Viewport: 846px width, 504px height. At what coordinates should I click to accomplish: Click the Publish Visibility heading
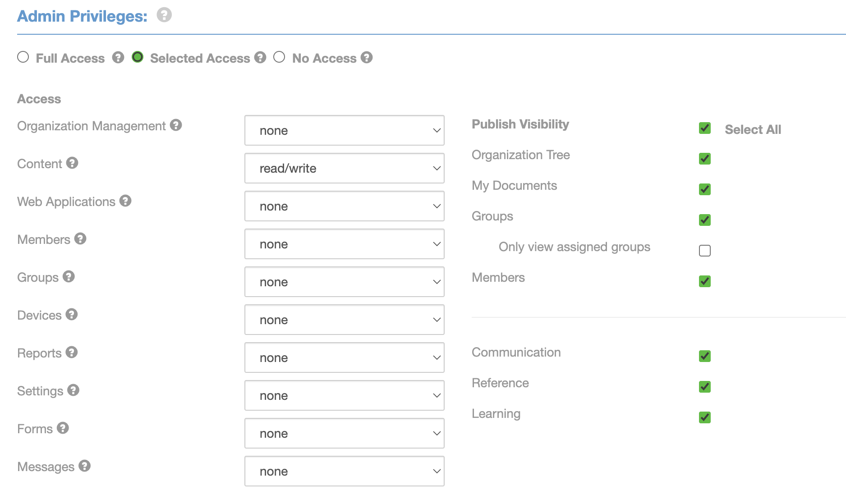520,124
